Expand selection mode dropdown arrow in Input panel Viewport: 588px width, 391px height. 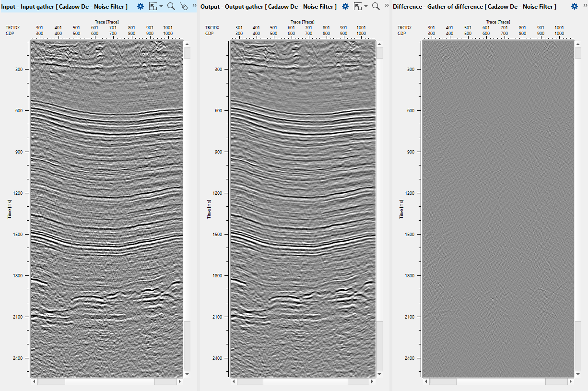point(161,6)
